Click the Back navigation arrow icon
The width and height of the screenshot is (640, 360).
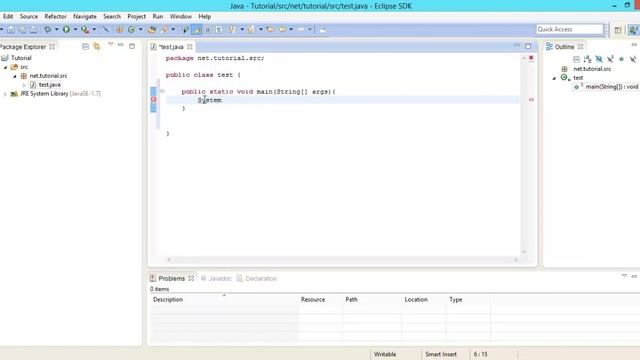coord(282,29)
